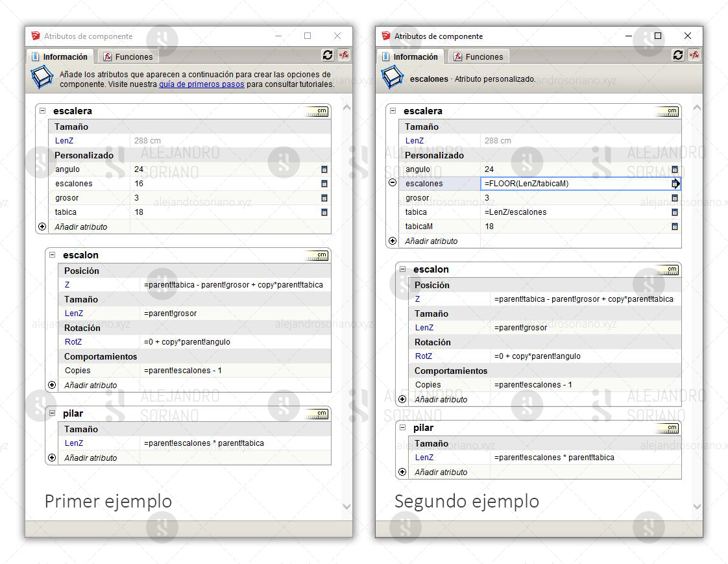Click scrollbar down arrow in left window
728x564 pixels.
[346, 506]
